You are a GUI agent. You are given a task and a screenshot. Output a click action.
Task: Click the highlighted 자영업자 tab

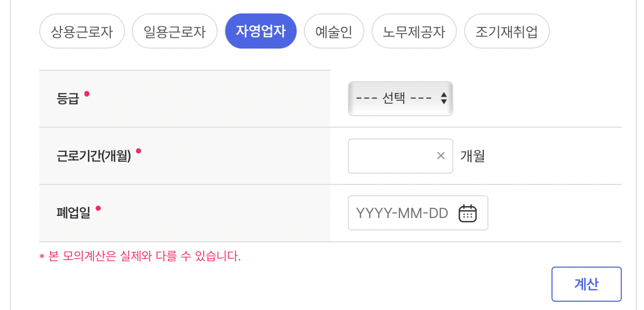pyautogui.click(x=260, y=31)
